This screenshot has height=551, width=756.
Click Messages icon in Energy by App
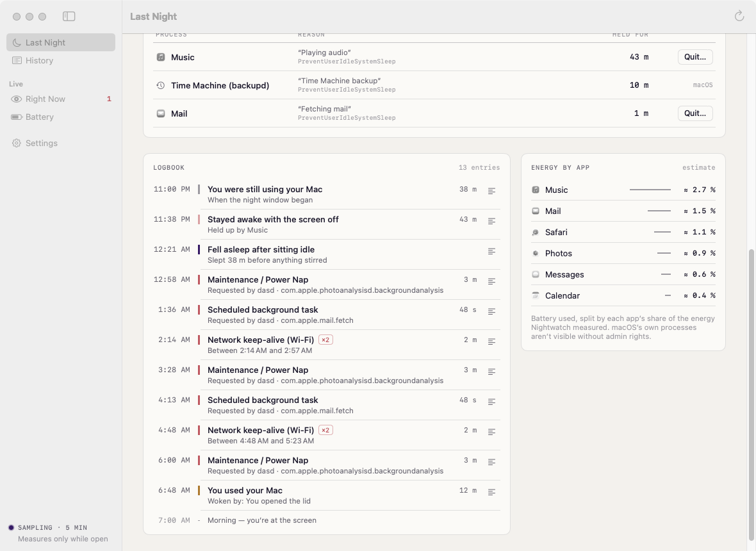[535, 274]
